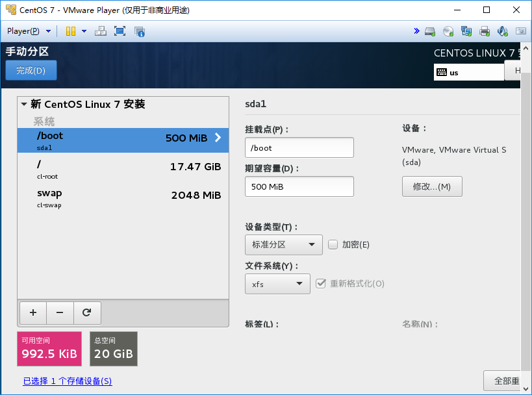Click the minus remove mount point button
The height and width of the screenshot is (395, 532).
60,312
